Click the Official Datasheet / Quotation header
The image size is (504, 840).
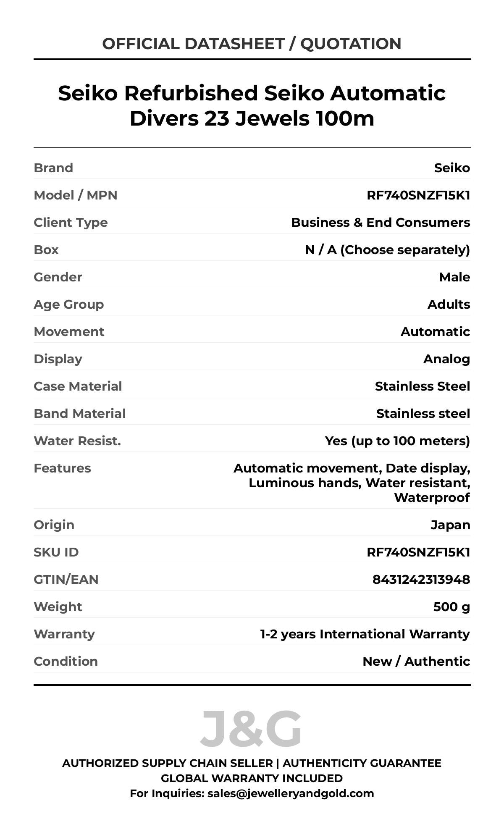(x=252, y=44)
